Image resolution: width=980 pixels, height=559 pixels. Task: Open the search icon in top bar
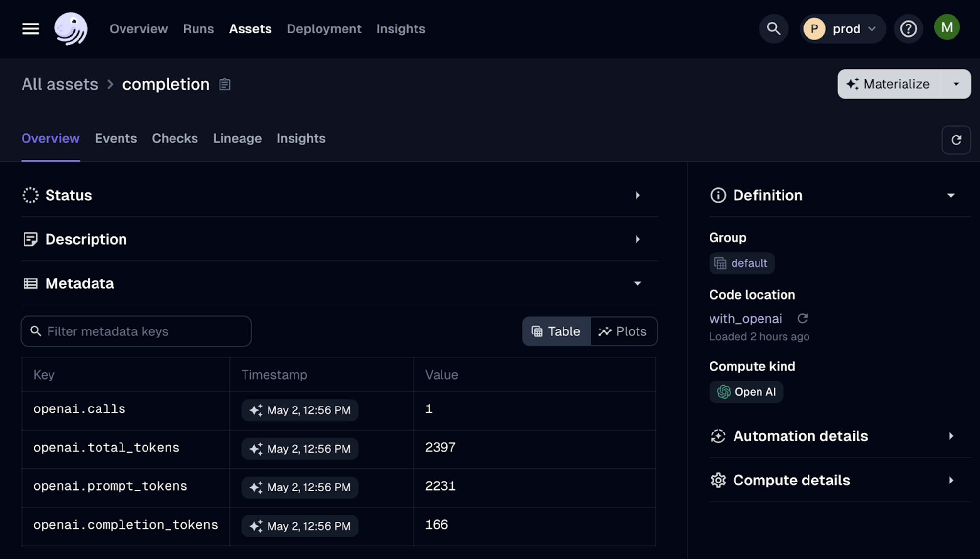point(774,29)
